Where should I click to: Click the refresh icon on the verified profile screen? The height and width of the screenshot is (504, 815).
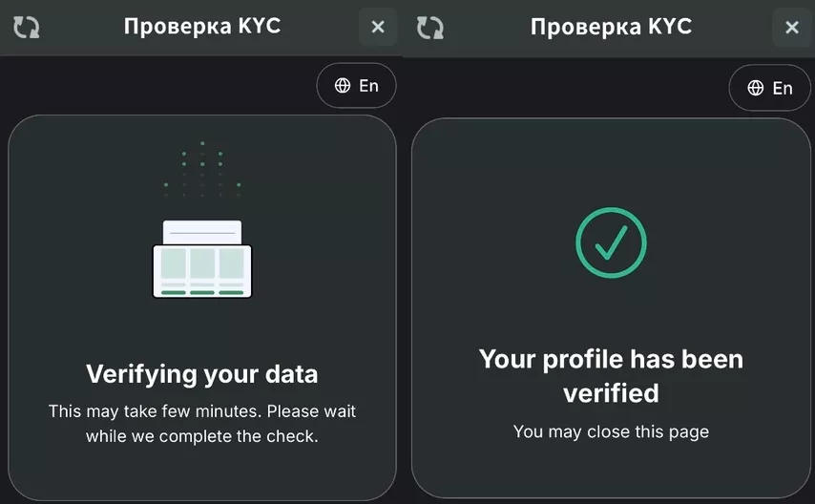point(430,27)
